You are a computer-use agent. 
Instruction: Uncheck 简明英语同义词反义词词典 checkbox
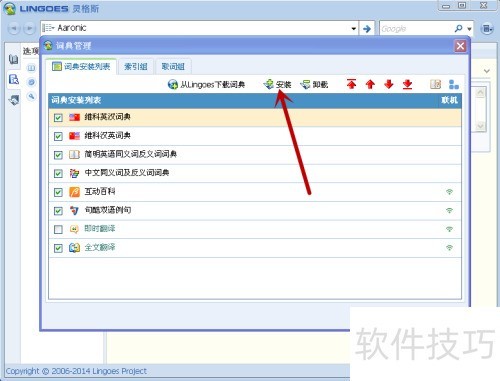pyautogui.click(x=58, y=155)
